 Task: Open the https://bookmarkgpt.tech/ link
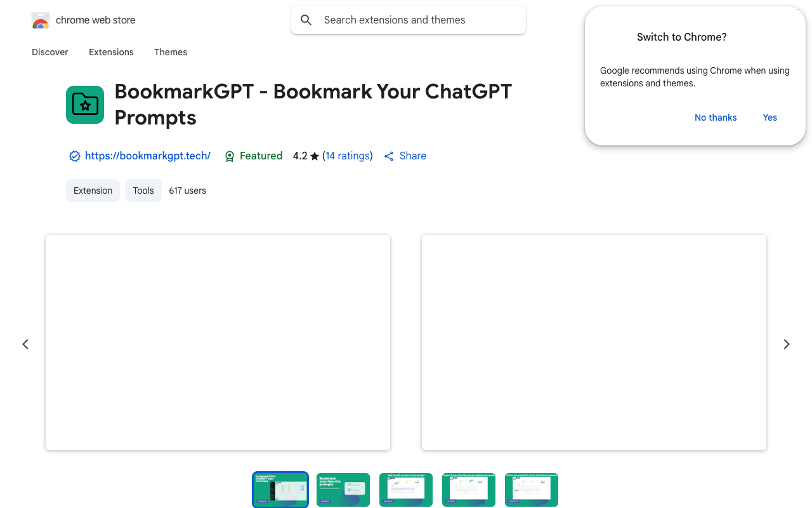pyautogui.click(x=148, y=156)
